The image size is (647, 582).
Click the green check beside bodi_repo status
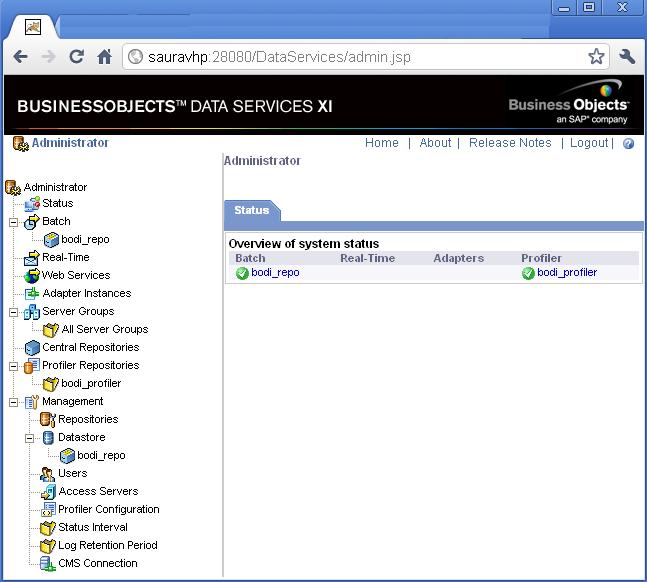pyautogui.click(x=242, y=273)
